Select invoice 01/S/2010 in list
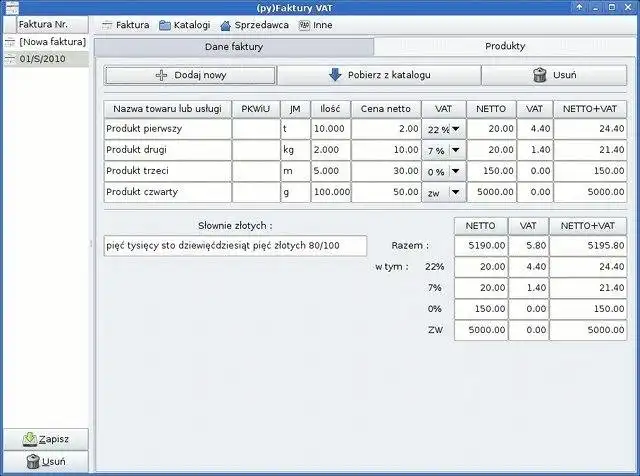 46,59
